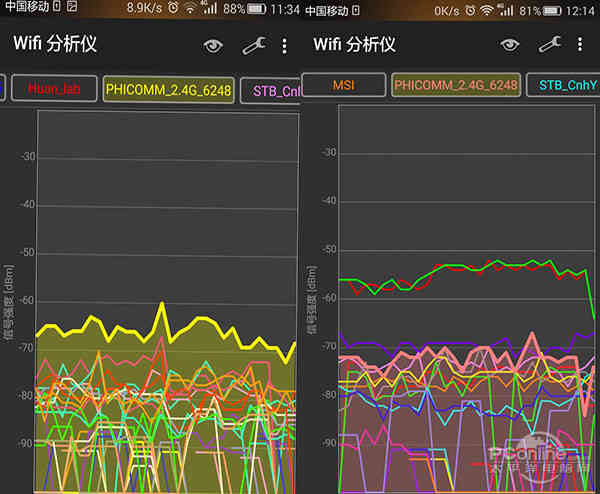Select yellow PHICOMM_2.4G_6248 chip in left screen
This screenshot has width=600, height=494.
(x=168, y=90)
